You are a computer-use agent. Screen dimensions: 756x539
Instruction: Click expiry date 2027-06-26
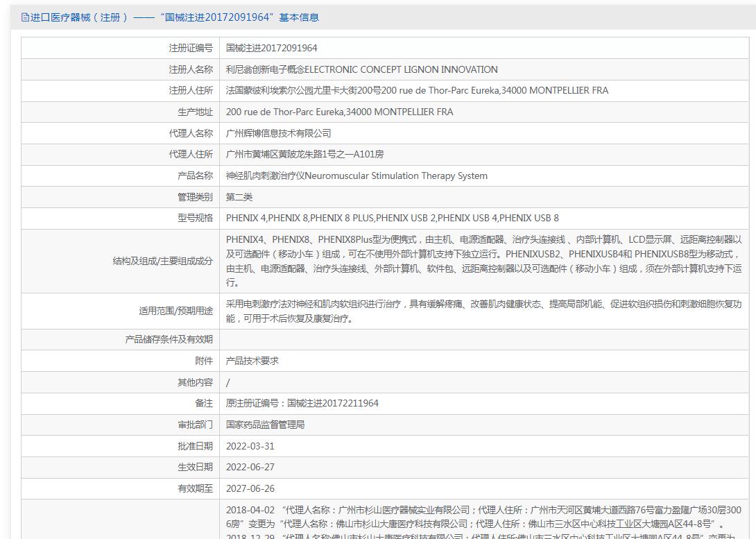pyautogui.click(x=250, y=488)
